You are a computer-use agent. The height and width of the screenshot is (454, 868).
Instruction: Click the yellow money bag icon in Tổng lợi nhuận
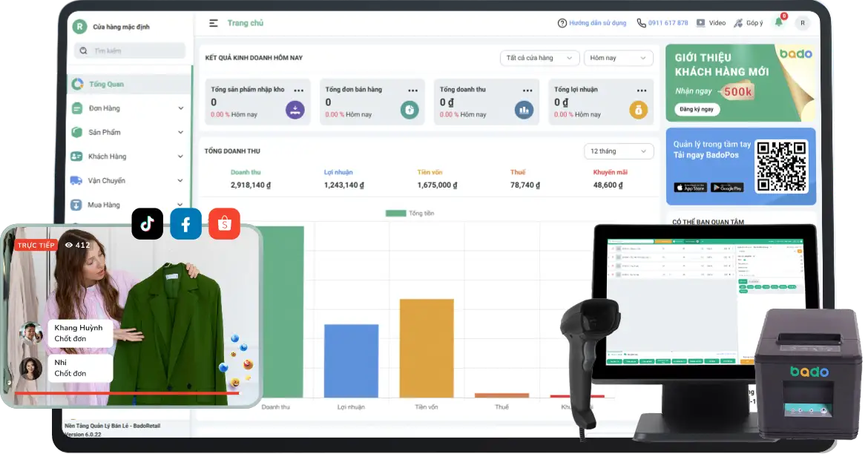638,111
